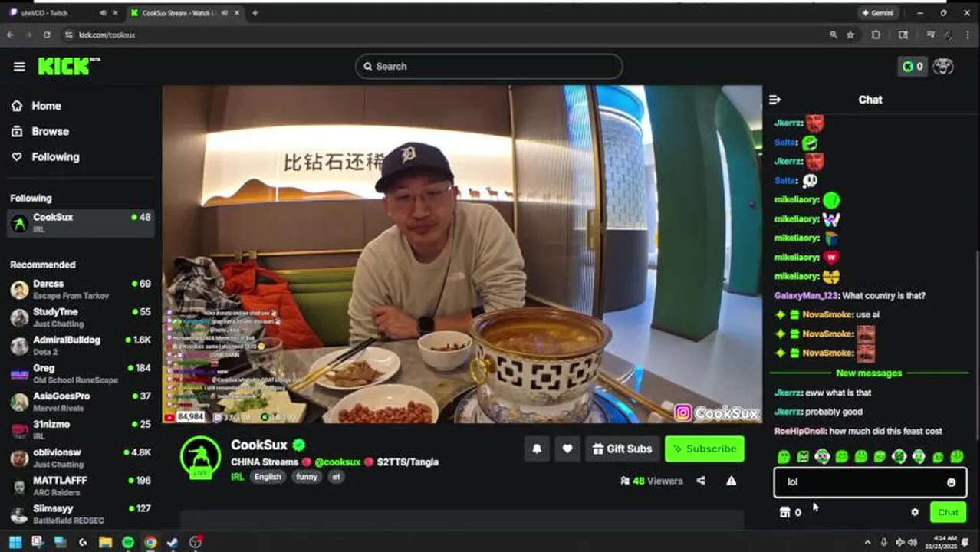The image size is (980, 552).
Task: Select CookSux in Following list
Action: tap(81, 223)
